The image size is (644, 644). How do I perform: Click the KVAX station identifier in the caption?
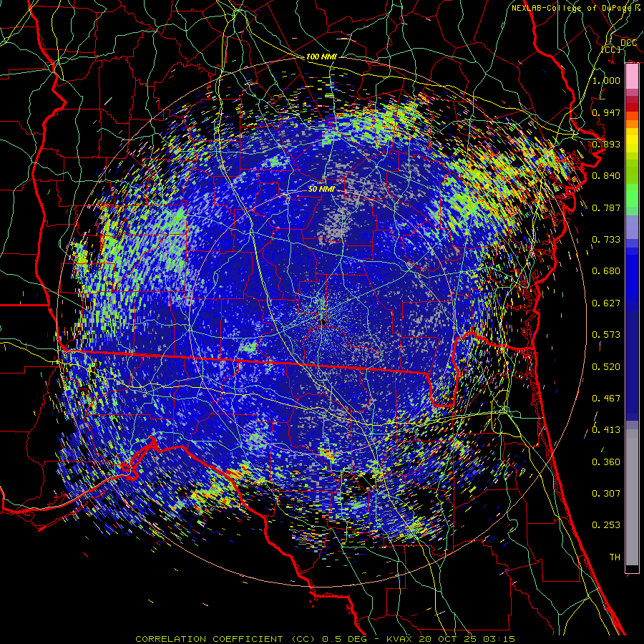[x=399, y=639]
